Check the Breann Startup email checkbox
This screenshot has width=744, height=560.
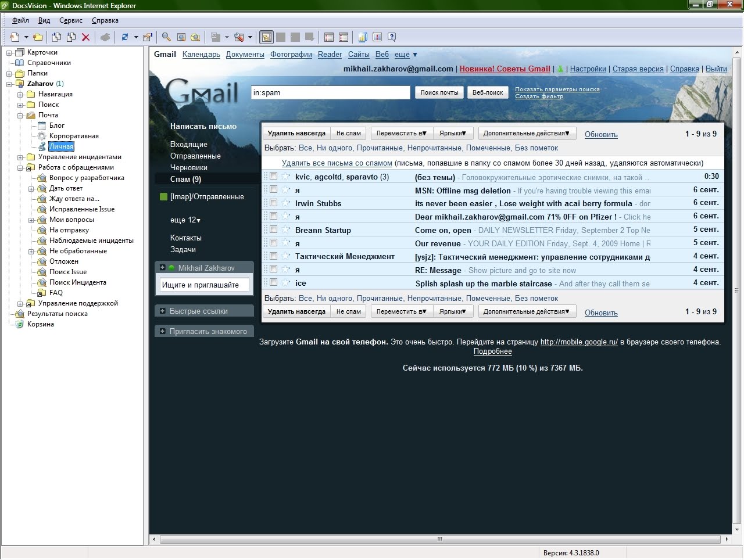tap(273, 229)
